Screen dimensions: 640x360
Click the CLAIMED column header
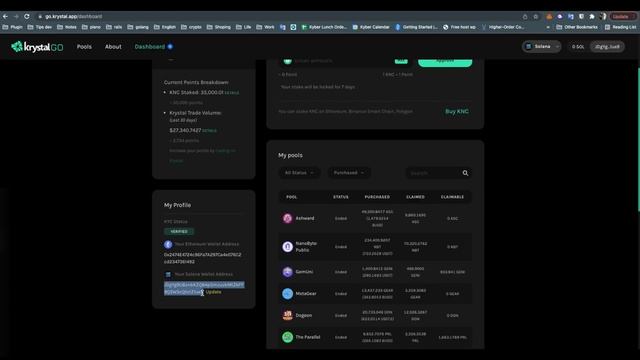[415, 197]
